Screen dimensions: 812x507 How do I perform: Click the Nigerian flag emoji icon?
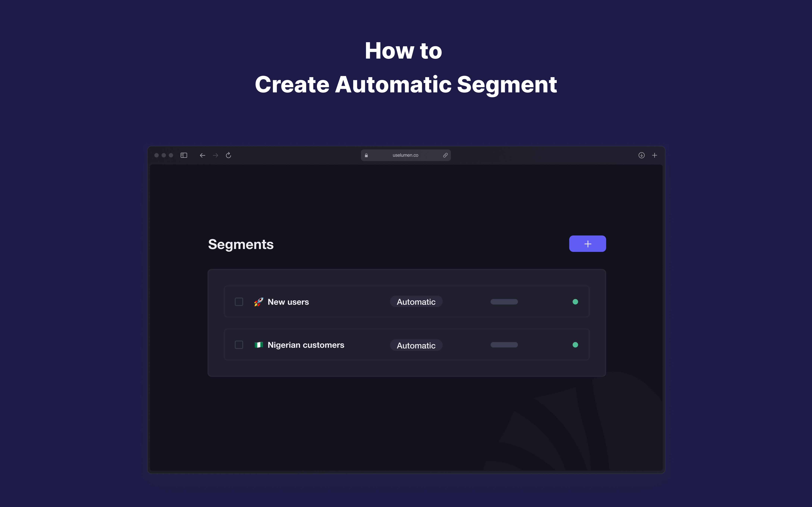click(258, 345)
